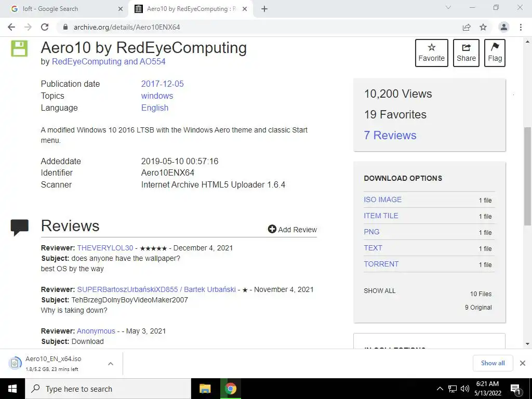The image size is (532, 399).
Task: Open reviewer SUPERBartoszUrbańskiXD855 profile
Action: pyautogui.click(x=156, y=289)
